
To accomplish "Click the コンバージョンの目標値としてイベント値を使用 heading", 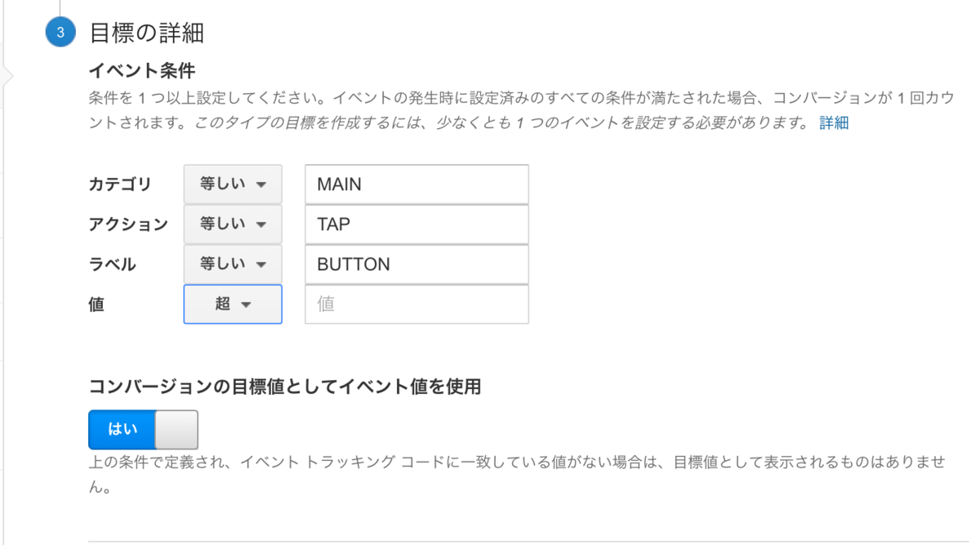I will click(284, 387).
